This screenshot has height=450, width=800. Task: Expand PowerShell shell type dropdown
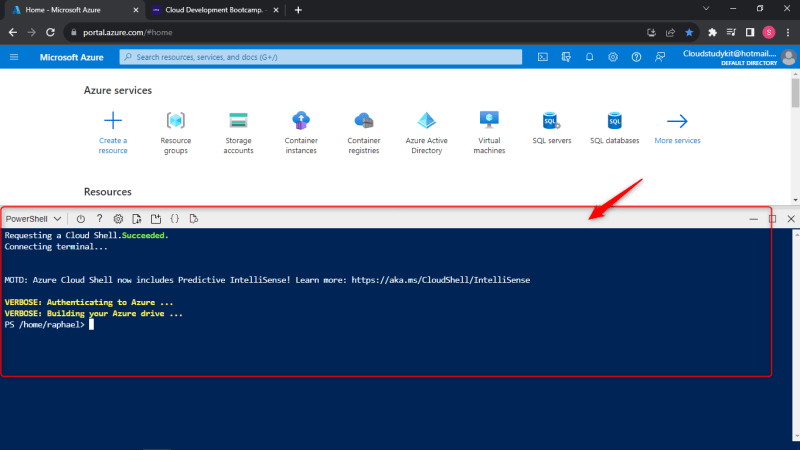34,219
